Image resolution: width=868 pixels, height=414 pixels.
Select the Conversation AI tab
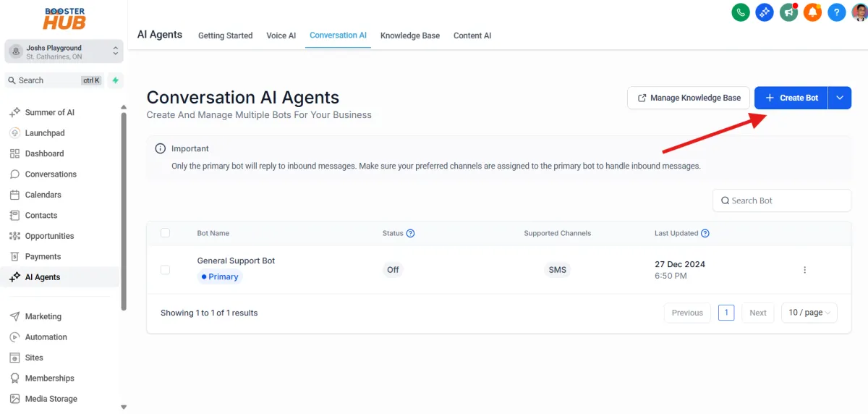pyautogui.click(x=338, y=35)
